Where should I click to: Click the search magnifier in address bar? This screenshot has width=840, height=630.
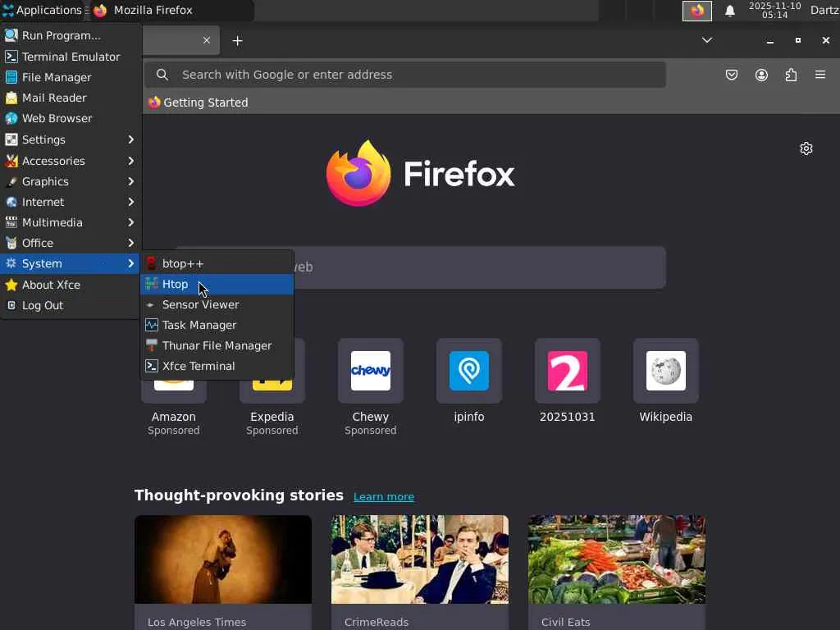(x=162, y=75)
